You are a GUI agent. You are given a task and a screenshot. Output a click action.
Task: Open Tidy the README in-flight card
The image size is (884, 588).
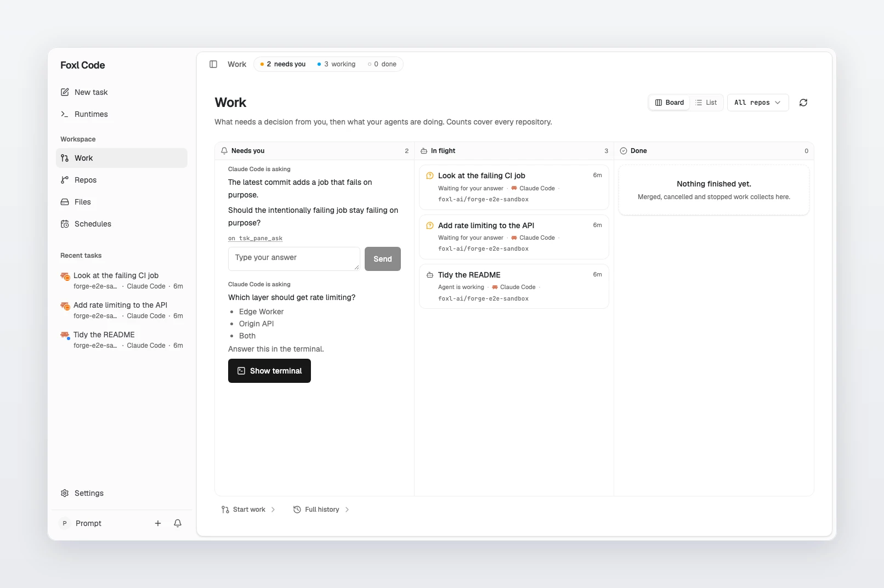(514, 286)
